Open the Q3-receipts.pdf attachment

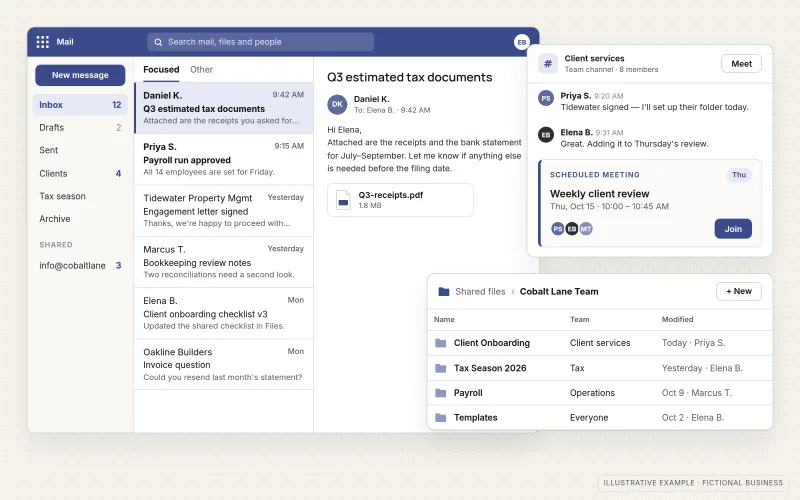click(x=401, y=200)
